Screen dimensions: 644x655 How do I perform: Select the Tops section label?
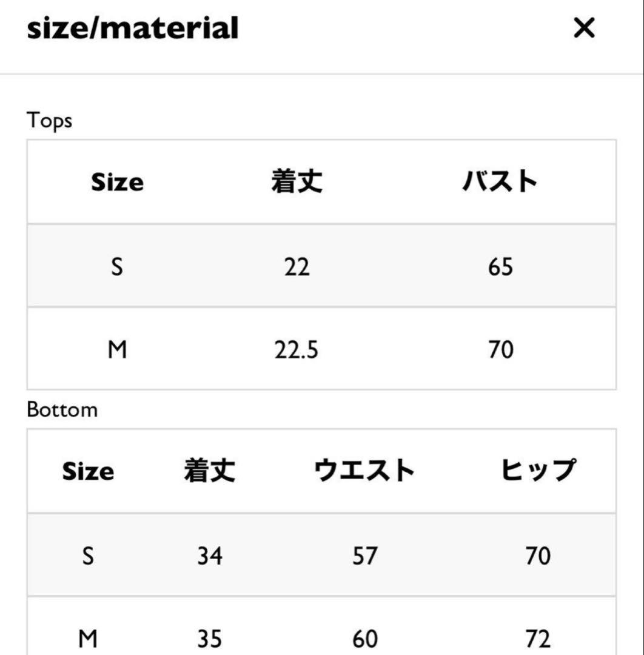50,119
